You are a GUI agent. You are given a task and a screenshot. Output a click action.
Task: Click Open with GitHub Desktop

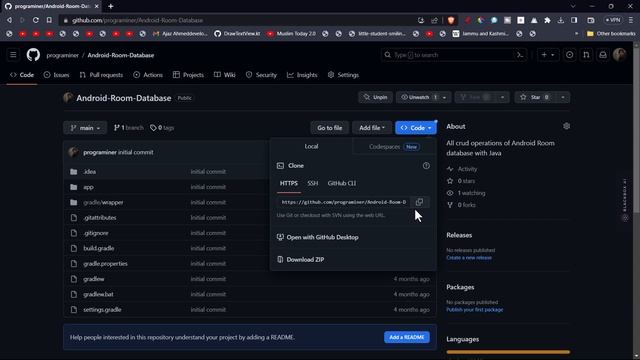[x=322, y=237]
